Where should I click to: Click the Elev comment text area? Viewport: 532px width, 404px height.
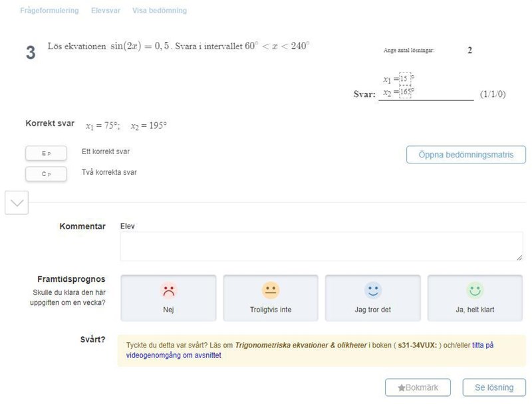(x=321, y=246)
